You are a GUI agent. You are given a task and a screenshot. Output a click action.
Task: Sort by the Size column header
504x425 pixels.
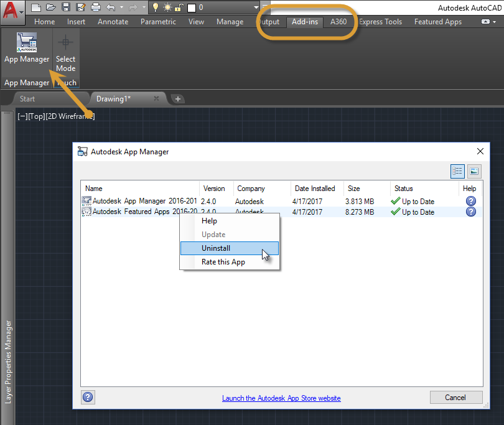tap(366, 189)
